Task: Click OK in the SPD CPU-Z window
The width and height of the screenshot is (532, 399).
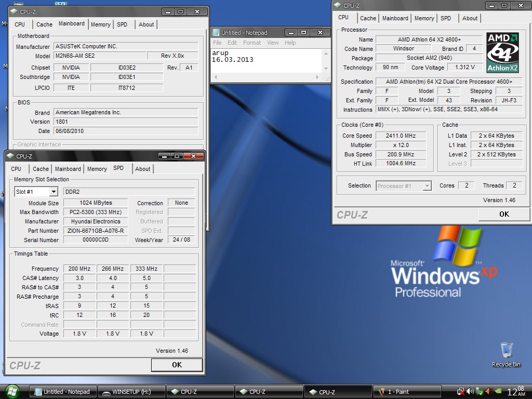Action: coord(177,365)
